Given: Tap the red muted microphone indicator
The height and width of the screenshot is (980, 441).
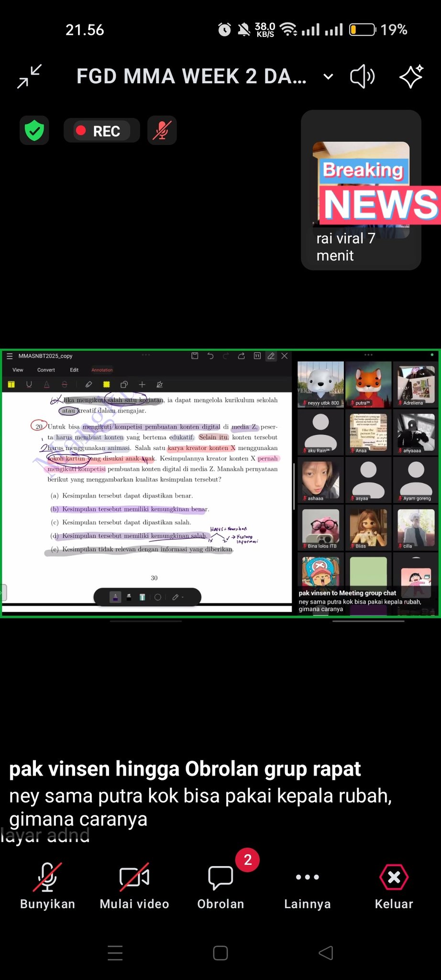Looking at the screenshot, I should (162, 130).
